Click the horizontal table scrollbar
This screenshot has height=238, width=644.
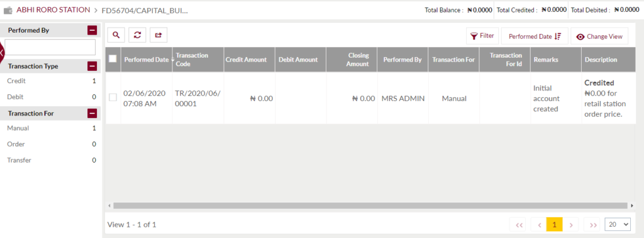tap(371, 205)
